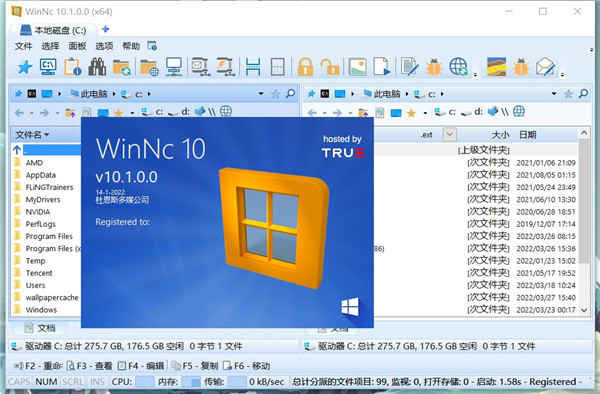This screenshot has height=394, width=600.
Task: Expand the right panel path history dropdown
Action: pos(554,93)
